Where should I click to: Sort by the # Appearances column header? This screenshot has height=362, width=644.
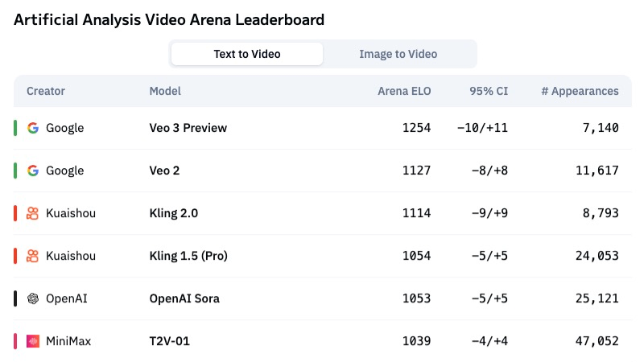click(580, 91)
